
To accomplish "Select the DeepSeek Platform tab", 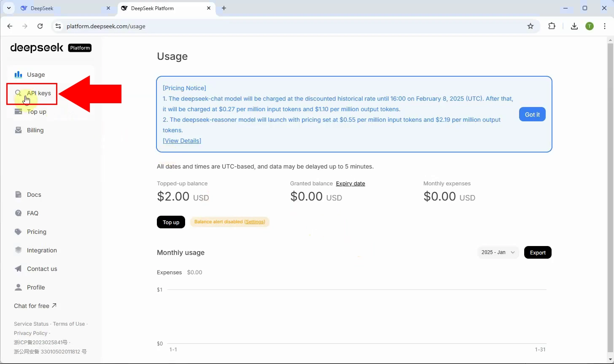I will tap(166, 8).
